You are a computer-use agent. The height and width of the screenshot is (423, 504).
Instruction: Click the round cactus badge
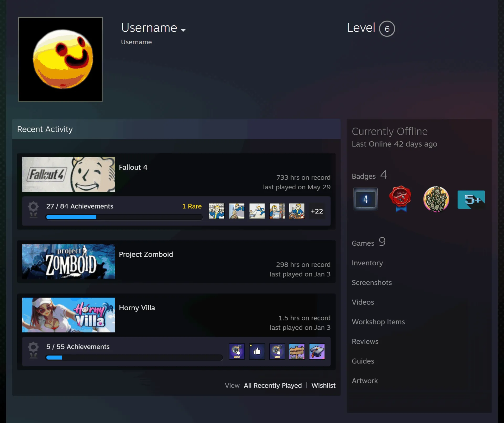coord(436,199)
